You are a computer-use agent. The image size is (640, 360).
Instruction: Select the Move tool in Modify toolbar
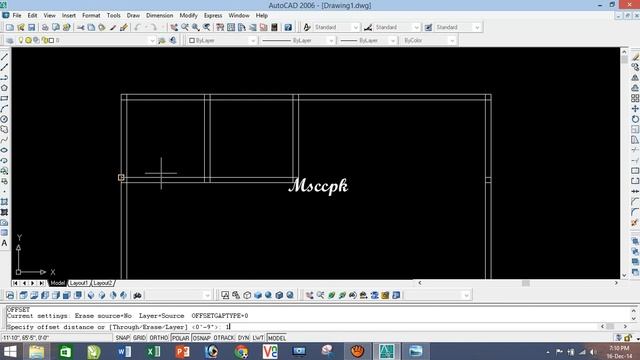[x=635, y=109]
